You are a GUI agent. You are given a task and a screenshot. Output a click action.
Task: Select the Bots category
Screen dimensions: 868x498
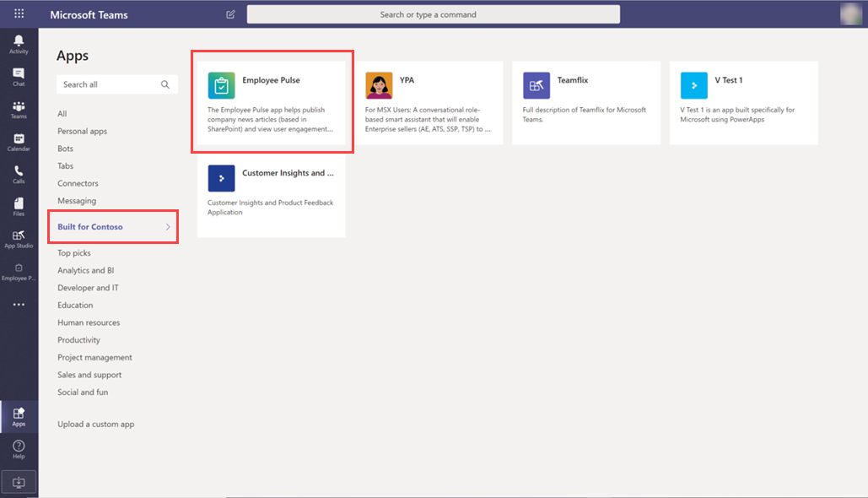[65, 149]
